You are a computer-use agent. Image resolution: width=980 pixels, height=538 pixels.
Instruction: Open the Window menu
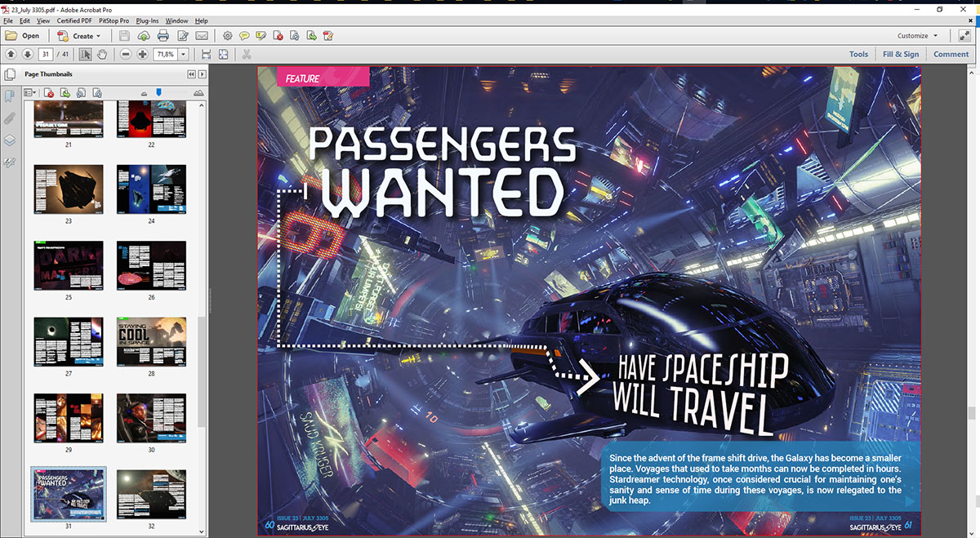176,20
